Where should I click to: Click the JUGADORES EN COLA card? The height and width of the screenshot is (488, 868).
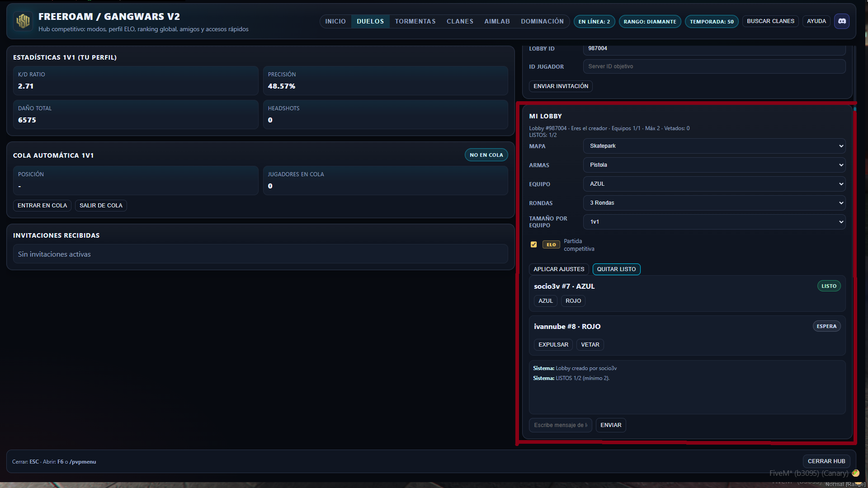pos(385,180)
